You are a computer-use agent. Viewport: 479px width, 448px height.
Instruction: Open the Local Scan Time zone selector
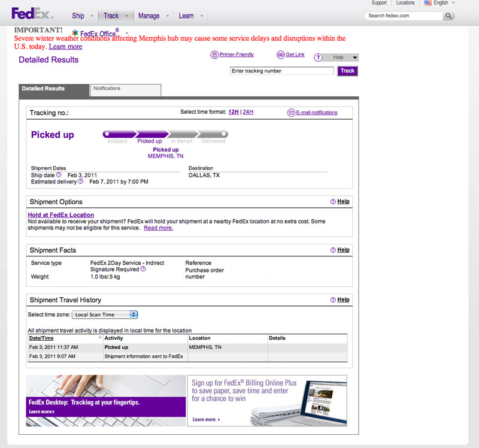pos(105,314)
